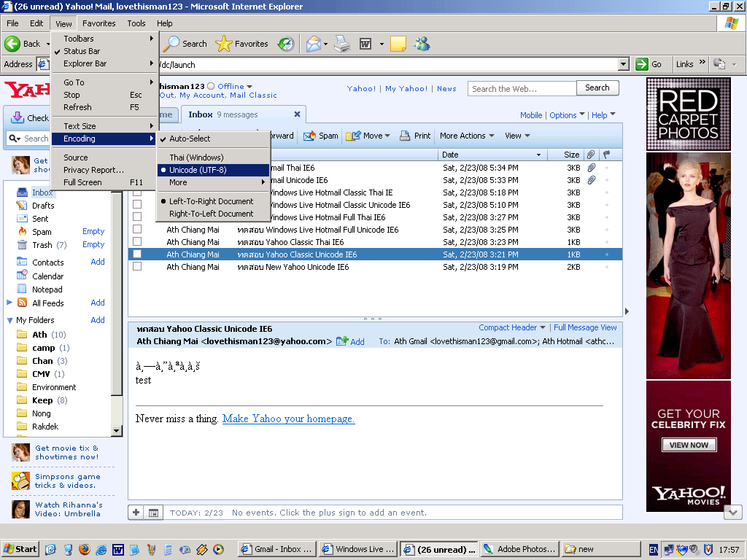Open the Toolbars submenu

point(104,39)
